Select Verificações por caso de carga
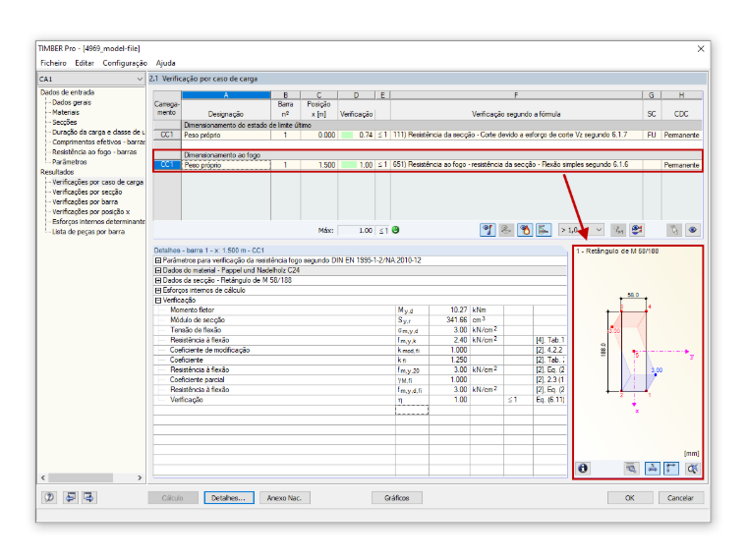Screen dimensions: 747x560 97,182
